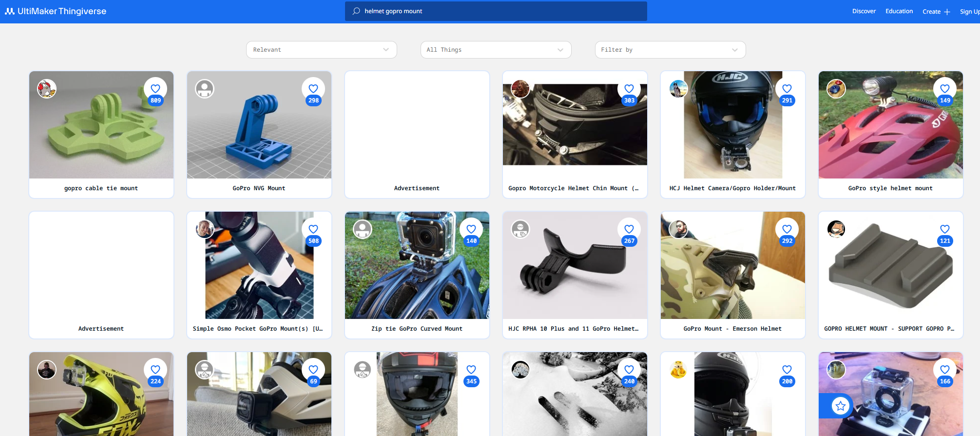
Task: Open creator avatar on Zip tie GoPro Curved Mount
Action: tap(363, 229)
